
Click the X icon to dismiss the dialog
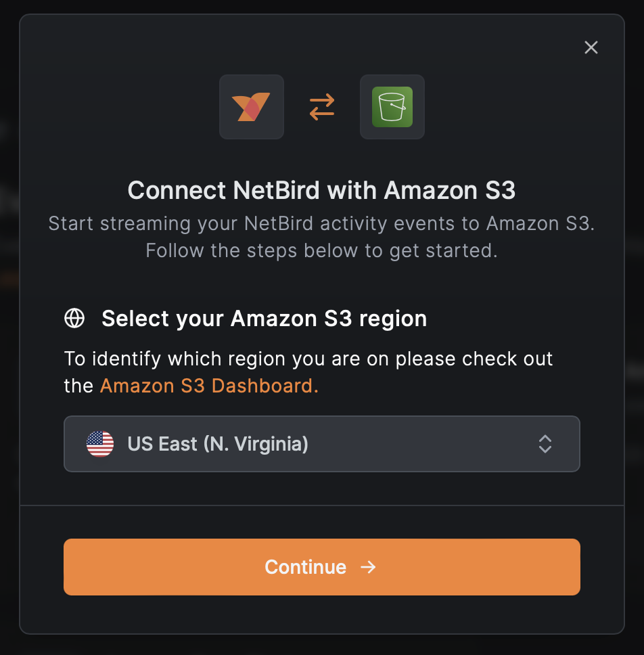point(591,47)
